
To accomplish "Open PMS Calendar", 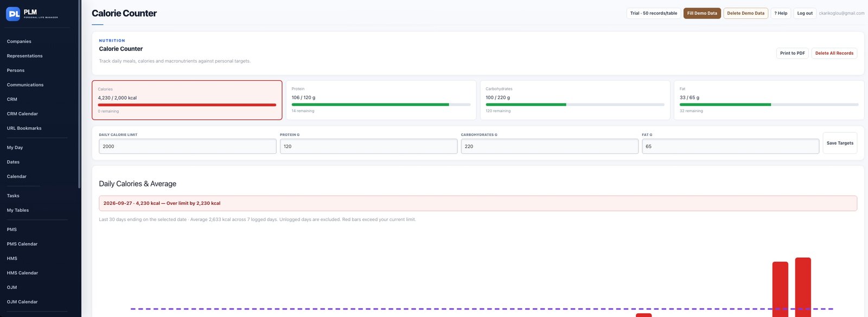I will [22, 244].
